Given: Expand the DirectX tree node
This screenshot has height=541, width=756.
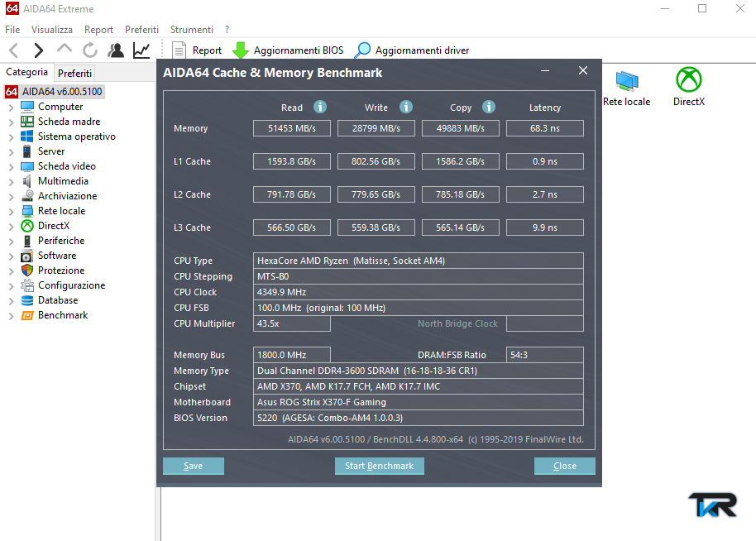Looking at the screenshot, I should tap(11, 227).
